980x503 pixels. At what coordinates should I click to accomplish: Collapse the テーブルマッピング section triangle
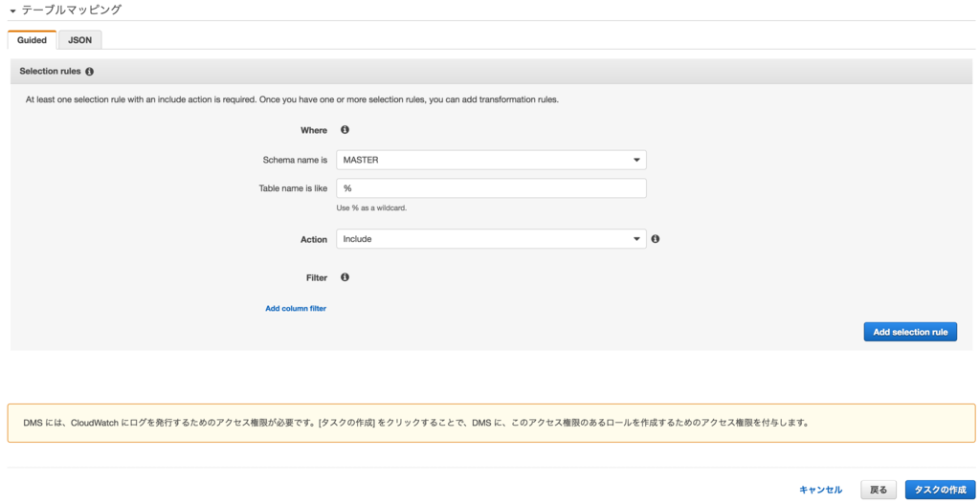tap(12, 11)
